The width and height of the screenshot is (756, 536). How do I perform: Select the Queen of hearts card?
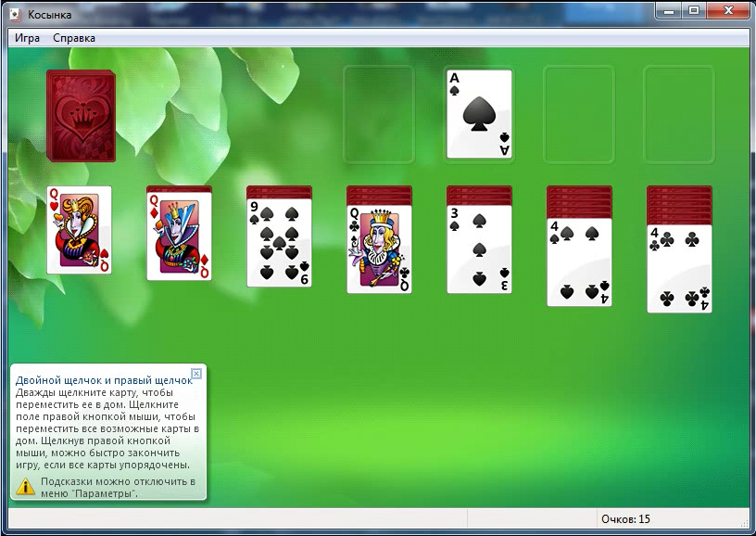point(79,230)
